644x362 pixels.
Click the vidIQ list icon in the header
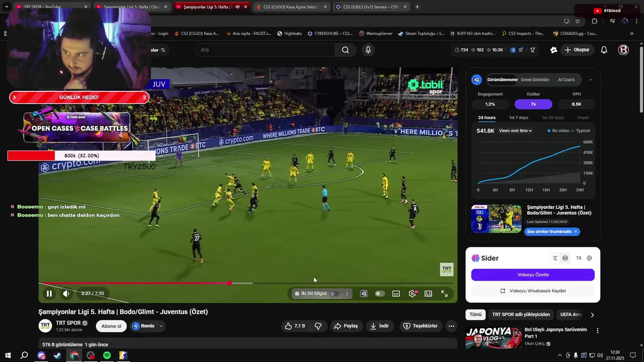point(521,50)
